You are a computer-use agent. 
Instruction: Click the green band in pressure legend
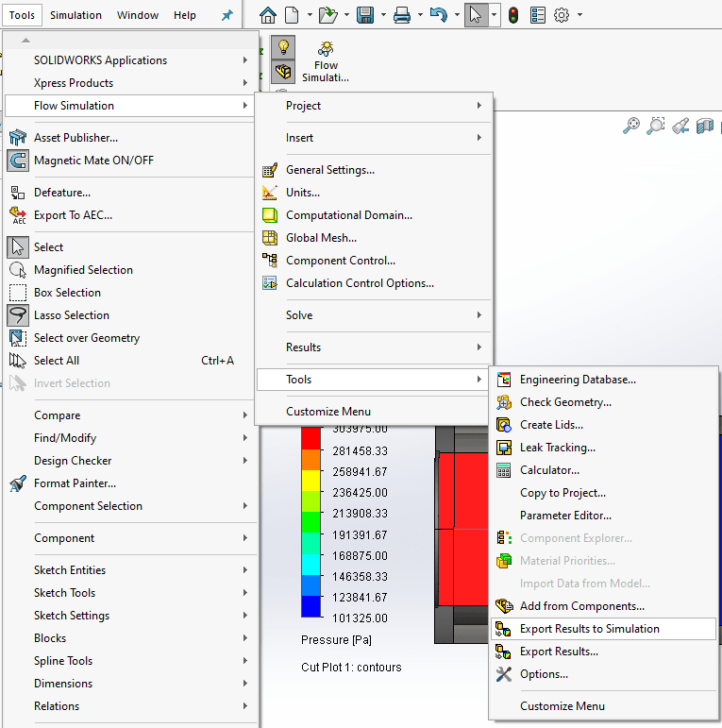[311, 522]
